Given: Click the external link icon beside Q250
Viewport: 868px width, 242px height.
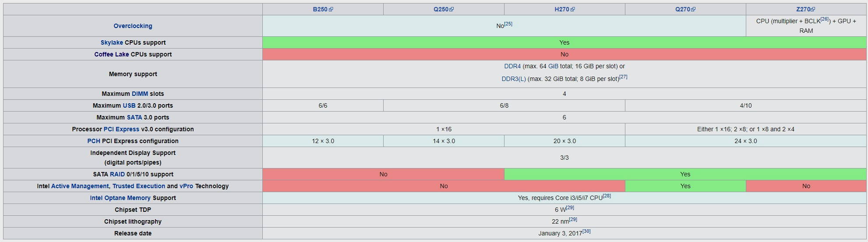Looking at the screenshot, I should point(452,10).
